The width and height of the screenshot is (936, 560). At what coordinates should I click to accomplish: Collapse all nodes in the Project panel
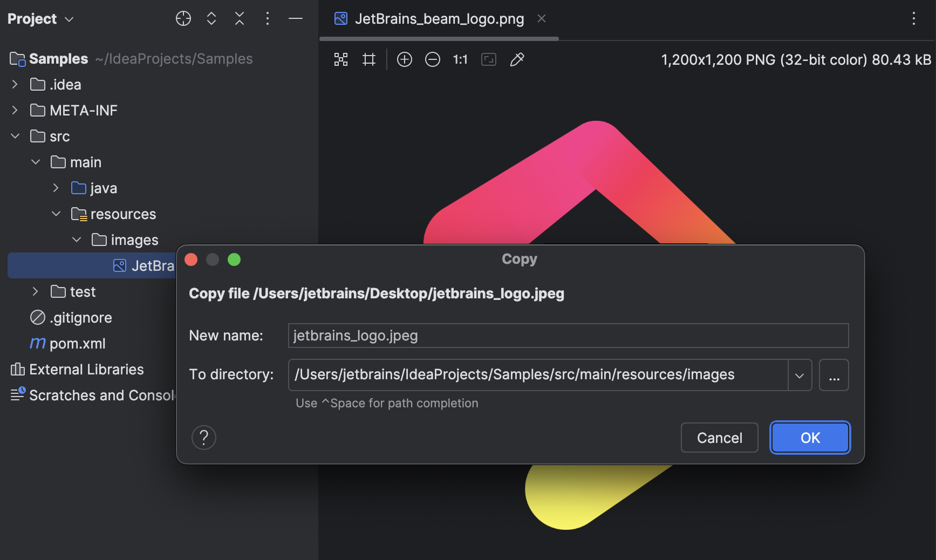239,18
